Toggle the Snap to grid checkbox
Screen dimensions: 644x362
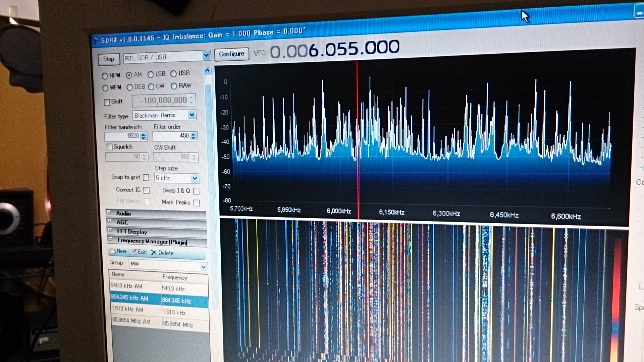[x=146, y=177]
